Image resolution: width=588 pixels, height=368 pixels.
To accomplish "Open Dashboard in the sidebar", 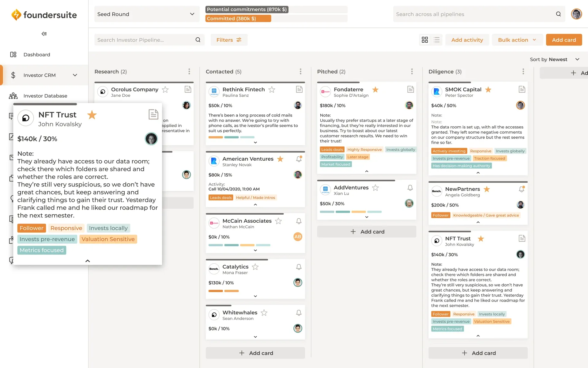I will [x=37, y=55].
